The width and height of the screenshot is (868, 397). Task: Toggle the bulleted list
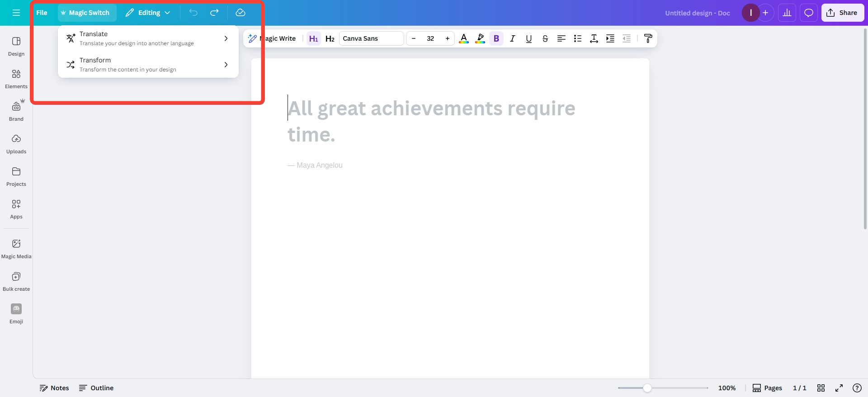click(578, 38)
